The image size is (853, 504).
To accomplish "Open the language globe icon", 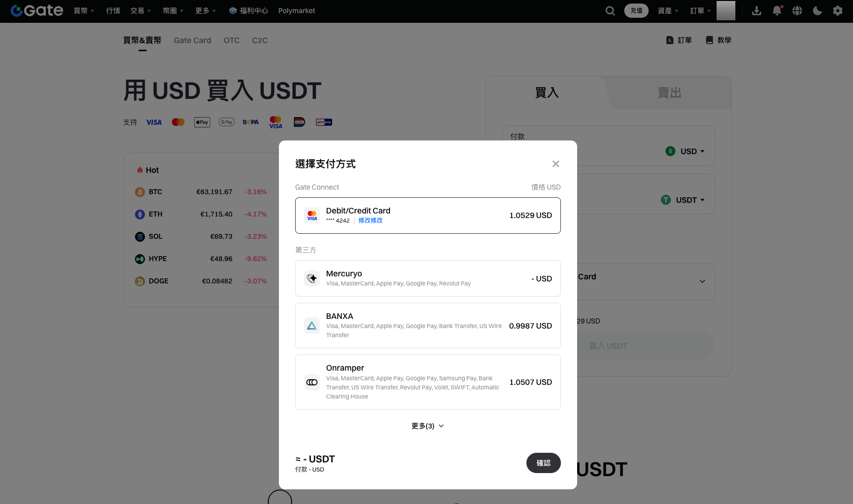I will pos(797,11).
